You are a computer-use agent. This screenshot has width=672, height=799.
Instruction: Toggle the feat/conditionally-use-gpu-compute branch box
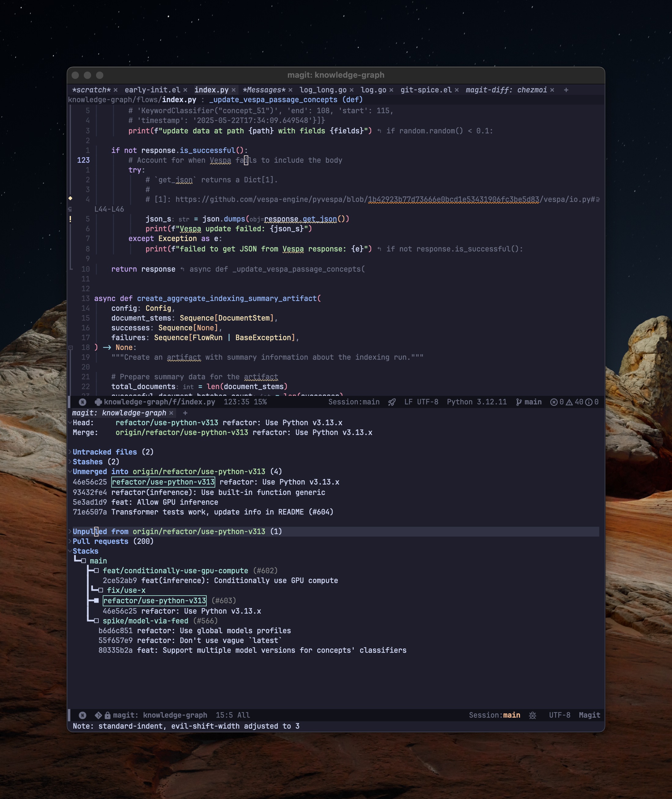pos(96,571)
